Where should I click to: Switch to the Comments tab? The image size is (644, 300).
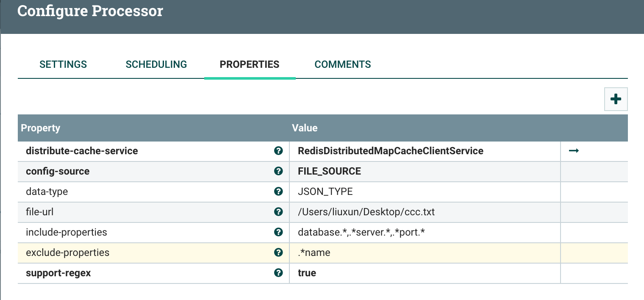click(x=343, y=64)
